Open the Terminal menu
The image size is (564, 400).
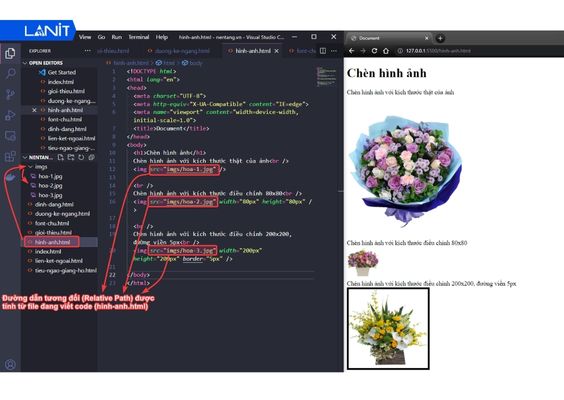[x=138, y=37]
